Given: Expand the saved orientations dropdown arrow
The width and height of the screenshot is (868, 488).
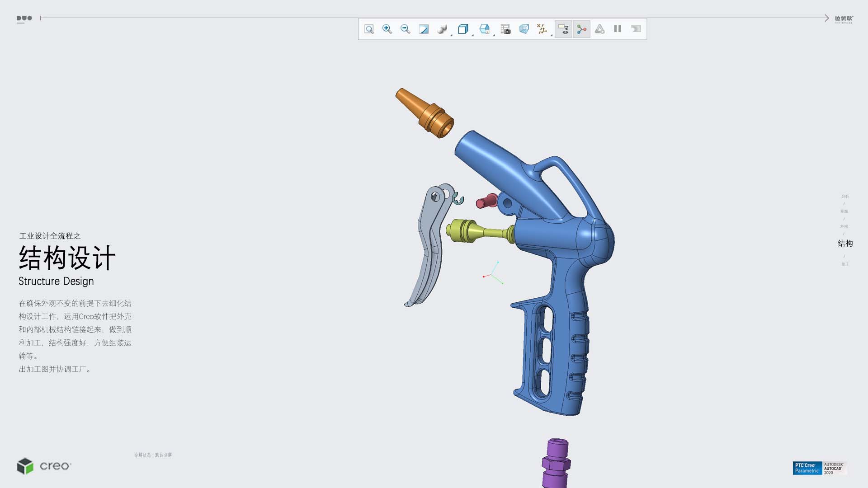Looking at the screenshot, I should 472,35.
